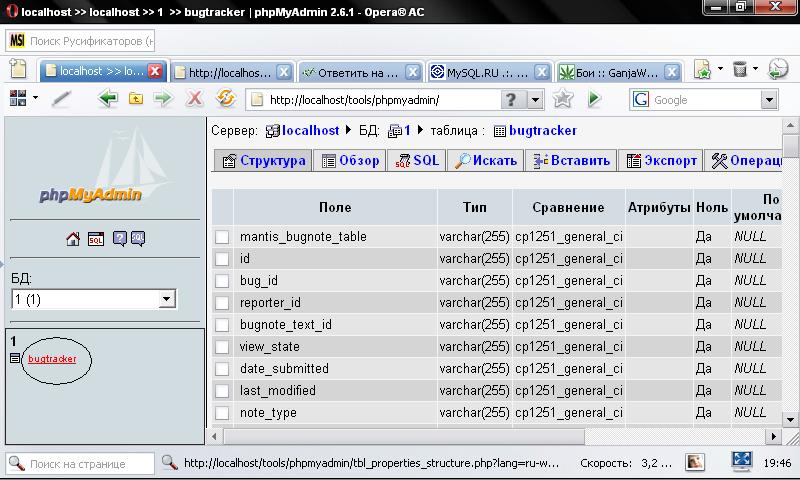Check the view_state field checkbox
The height and width of the screenshot is (480, 800).
coord(222,347)
